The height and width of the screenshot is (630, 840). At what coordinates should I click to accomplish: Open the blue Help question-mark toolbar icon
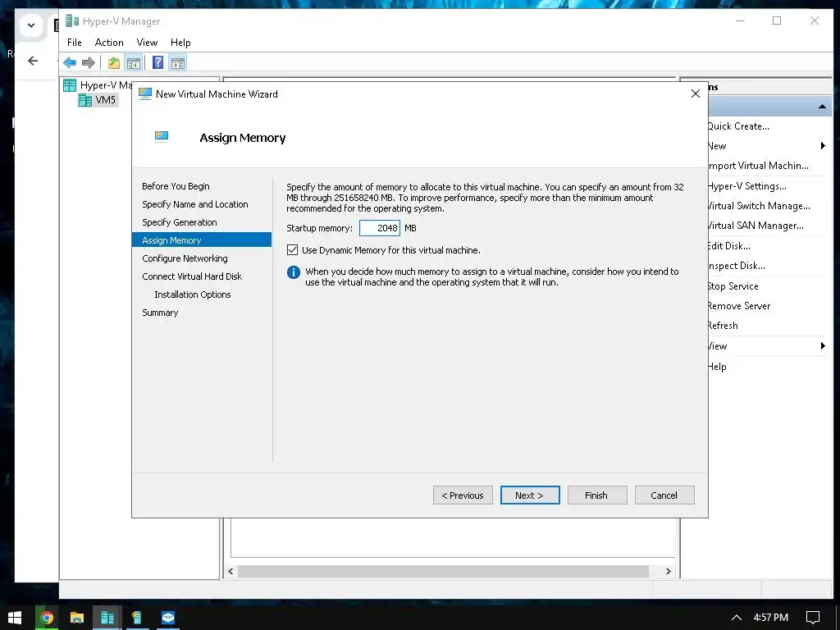tap(158, 62)
